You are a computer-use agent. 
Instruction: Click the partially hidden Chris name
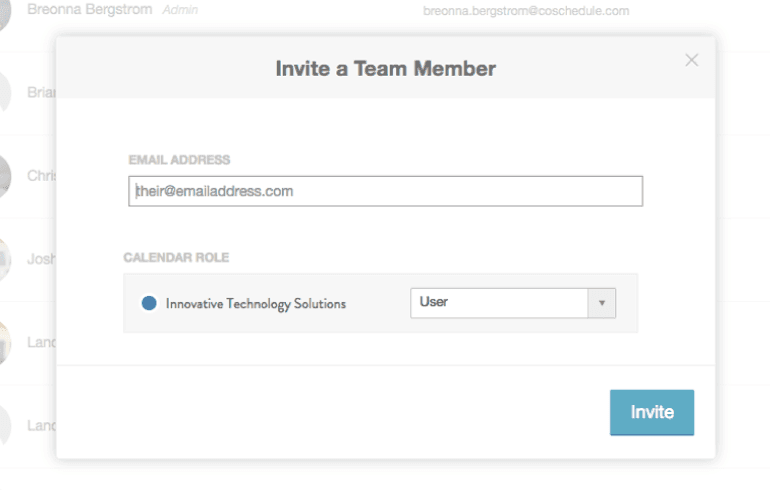click(x=41, y=176)
